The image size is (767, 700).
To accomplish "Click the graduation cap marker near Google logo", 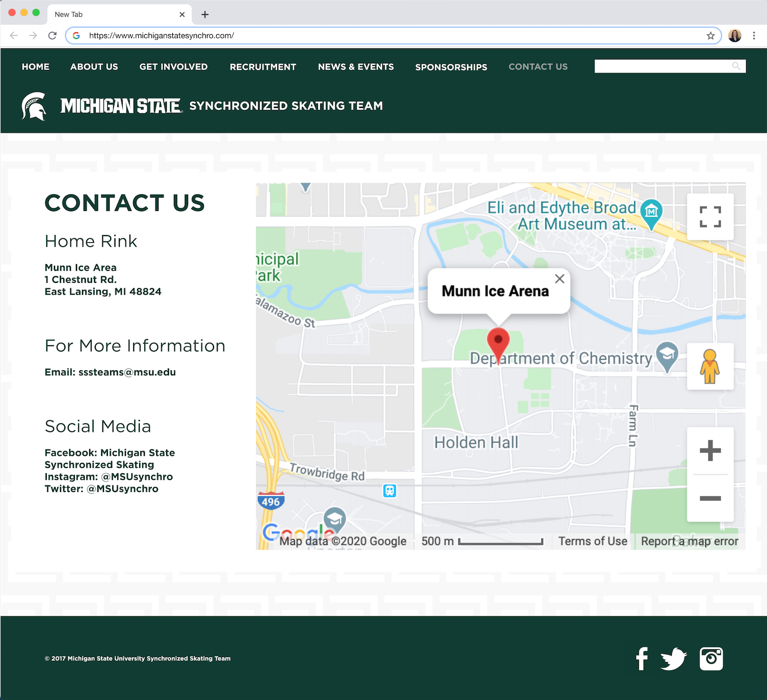I will (x=335, y=520).
